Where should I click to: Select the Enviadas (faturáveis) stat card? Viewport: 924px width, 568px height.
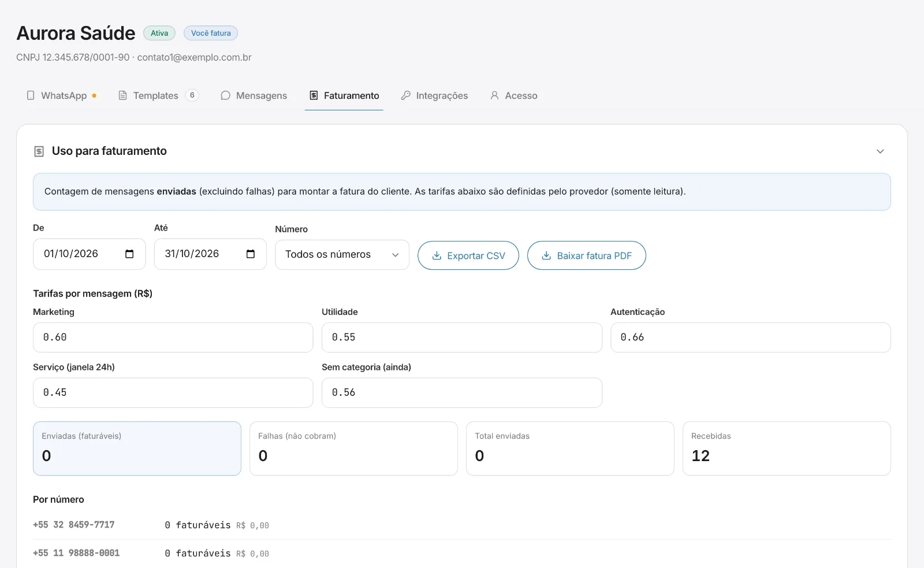[x=137, y=448]
